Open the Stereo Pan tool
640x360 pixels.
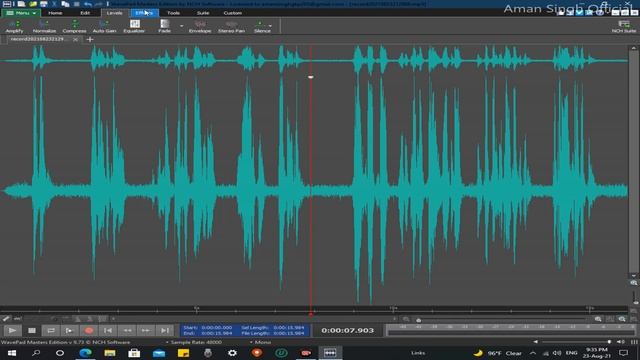231,26
